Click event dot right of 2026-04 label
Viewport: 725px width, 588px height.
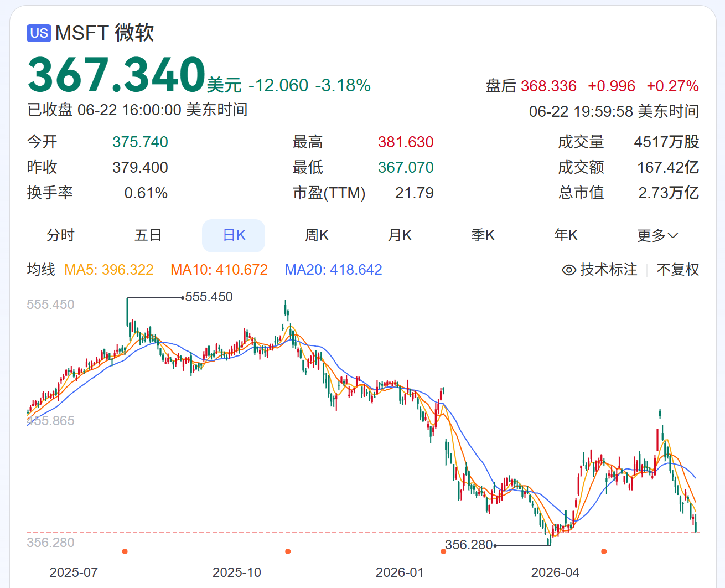604,551
